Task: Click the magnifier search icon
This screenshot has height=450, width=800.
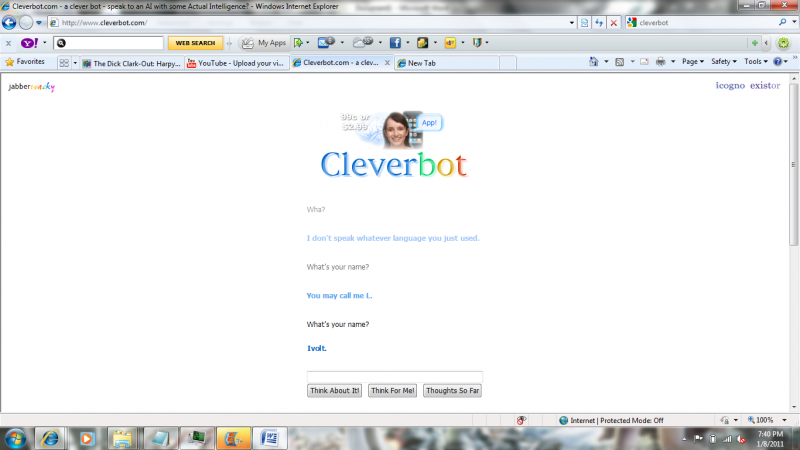Action: [782, 22]
